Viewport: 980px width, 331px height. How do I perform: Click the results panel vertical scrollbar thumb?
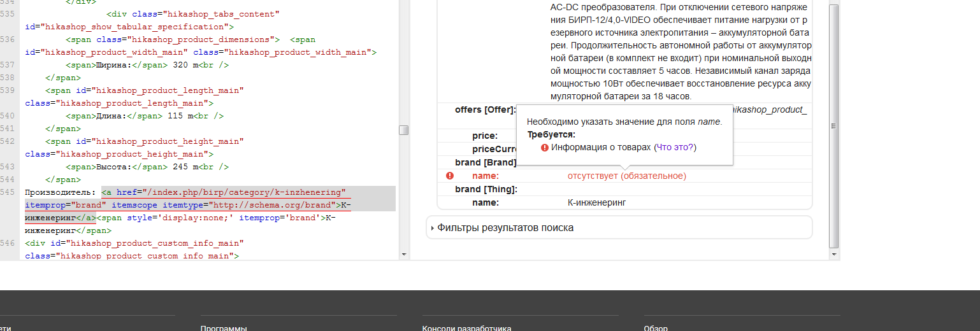pos(834,126)
